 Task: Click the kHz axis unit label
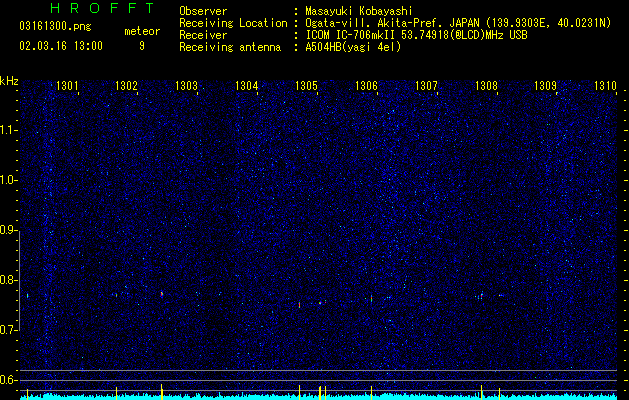point(9,81)
